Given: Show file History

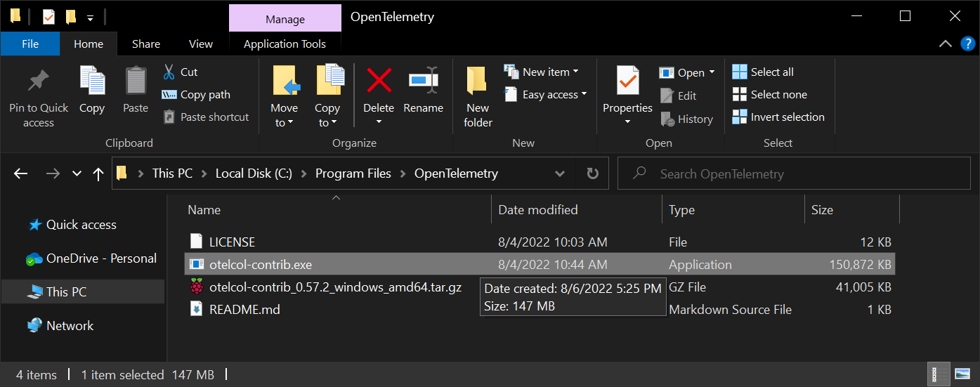Looking at the screenshot, I should click(687, 119).
